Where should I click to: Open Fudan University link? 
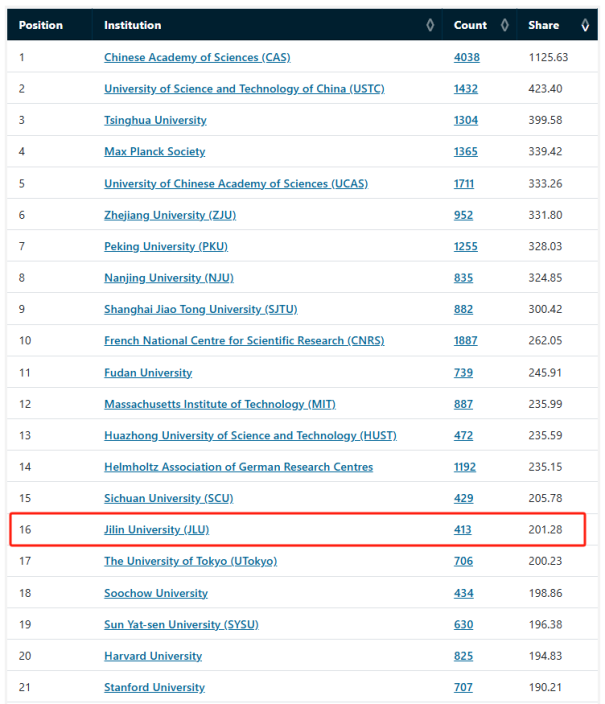pyautogui.click(x=148, y=373)
